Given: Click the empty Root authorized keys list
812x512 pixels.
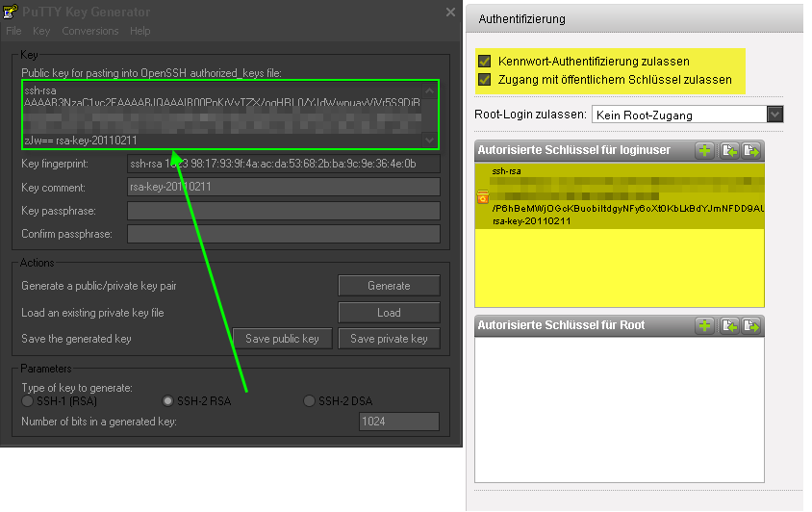Looking at the screenshot, I should (x=620, y=409).
